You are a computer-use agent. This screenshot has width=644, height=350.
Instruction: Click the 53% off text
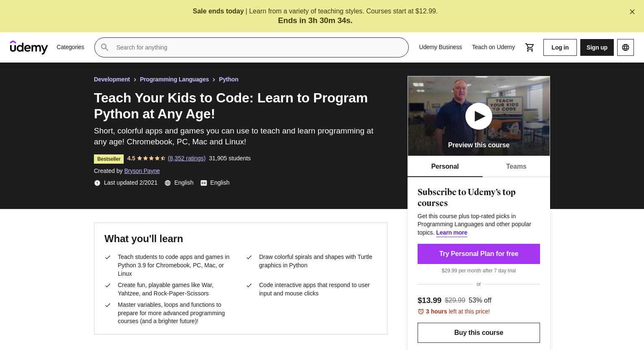click(x=480, y=300)
